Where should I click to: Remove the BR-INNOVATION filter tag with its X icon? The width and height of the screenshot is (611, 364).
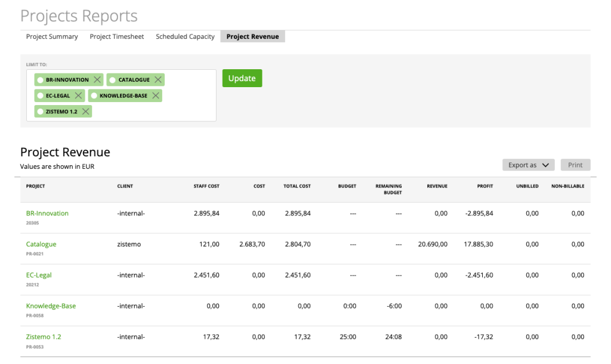97,79
